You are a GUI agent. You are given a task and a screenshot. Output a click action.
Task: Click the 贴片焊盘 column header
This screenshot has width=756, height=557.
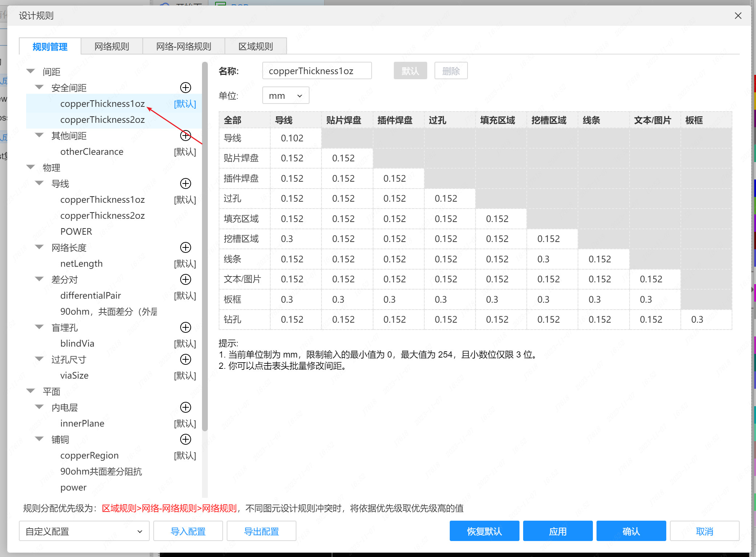click(x=347, y=120)
